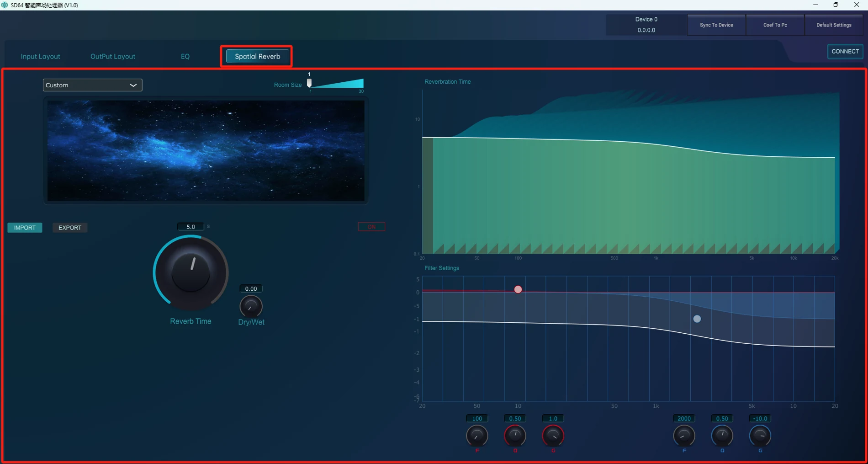This screenshot has width=868, height=464.
Task: Click Sync To Device button
Action: click(x=716, y=25)
